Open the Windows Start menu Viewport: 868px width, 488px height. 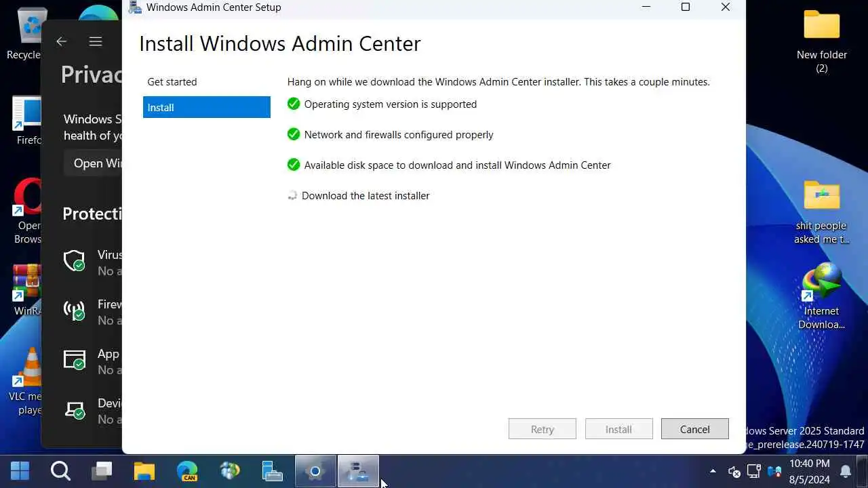(20, 470)
